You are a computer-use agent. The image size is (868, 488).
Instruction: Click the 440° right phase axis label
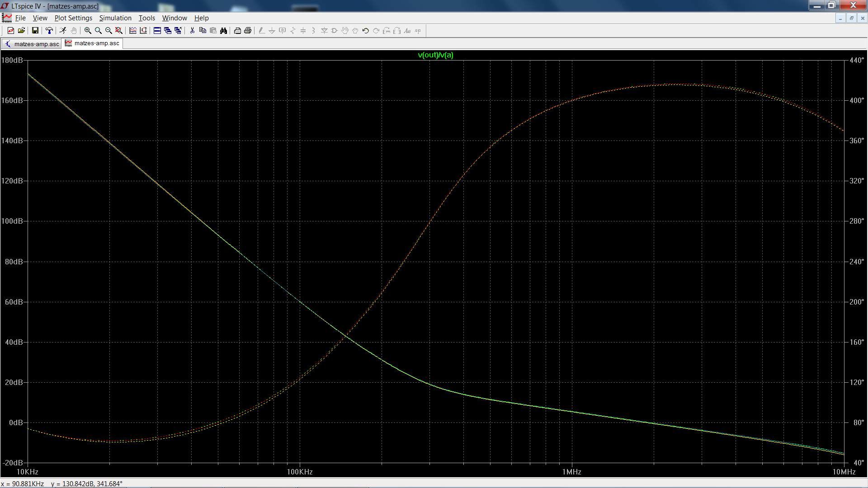(857, 60)
